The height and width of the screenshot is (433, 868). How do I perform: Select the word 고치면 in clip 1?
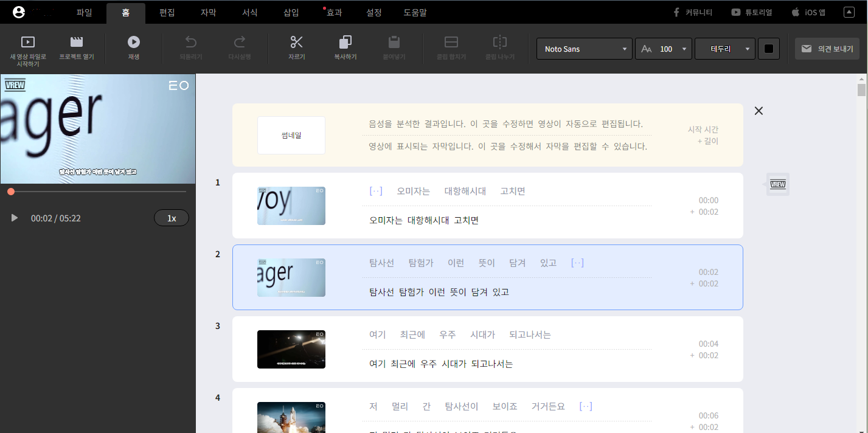(x=513, y=191)
